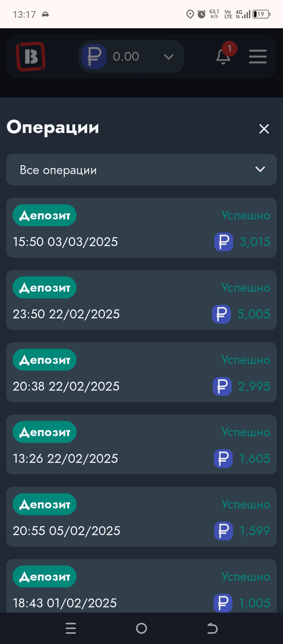Tap the ruble icon beside 1,605

pyautogui.click(x=223, y=459)
